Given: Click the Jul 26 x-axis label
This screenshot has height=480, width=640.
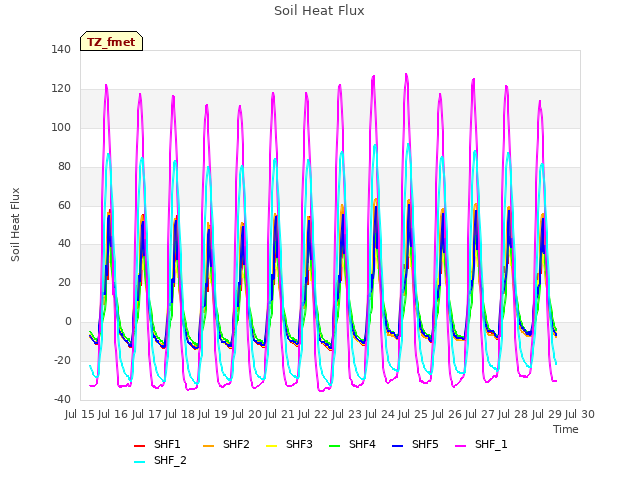Looking at the screenshot, I should coord(447,414).
